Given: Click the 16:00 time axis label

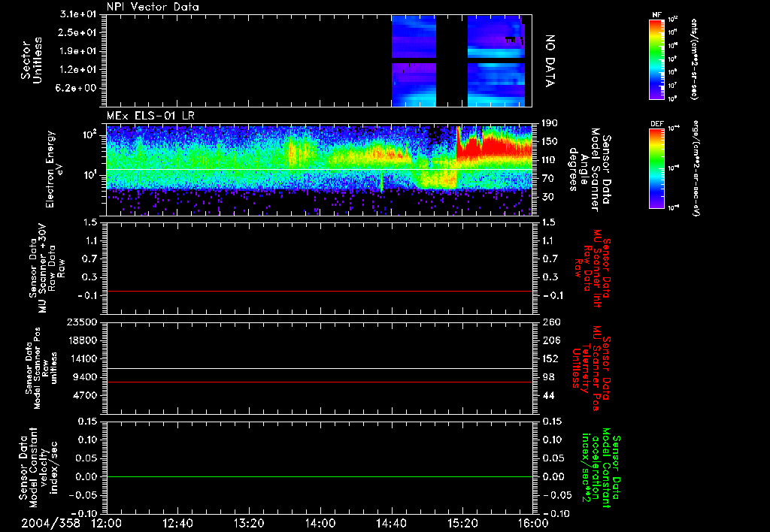Looking at the screenshot, I should (x=533, y=523).
